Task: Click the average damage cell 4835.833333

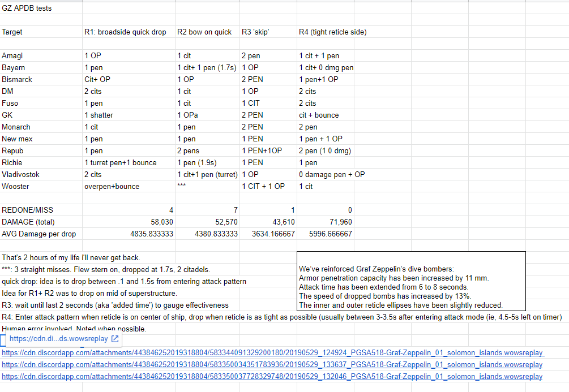Action: (152, 234)
